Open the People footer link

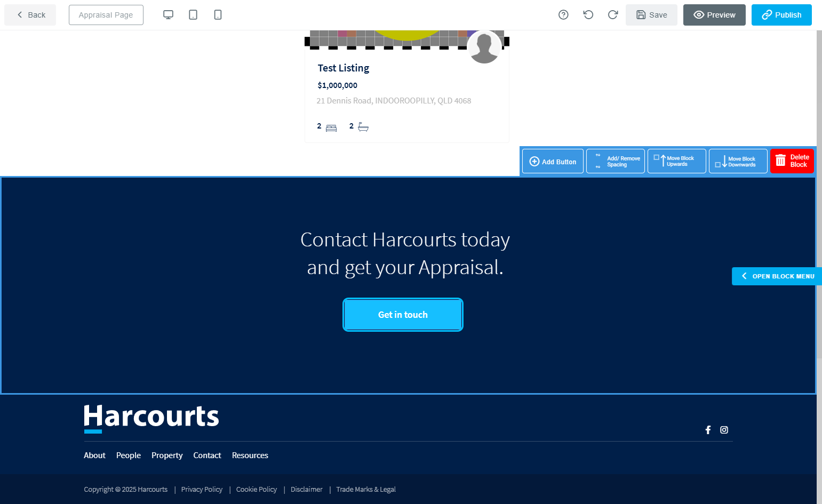129,455
